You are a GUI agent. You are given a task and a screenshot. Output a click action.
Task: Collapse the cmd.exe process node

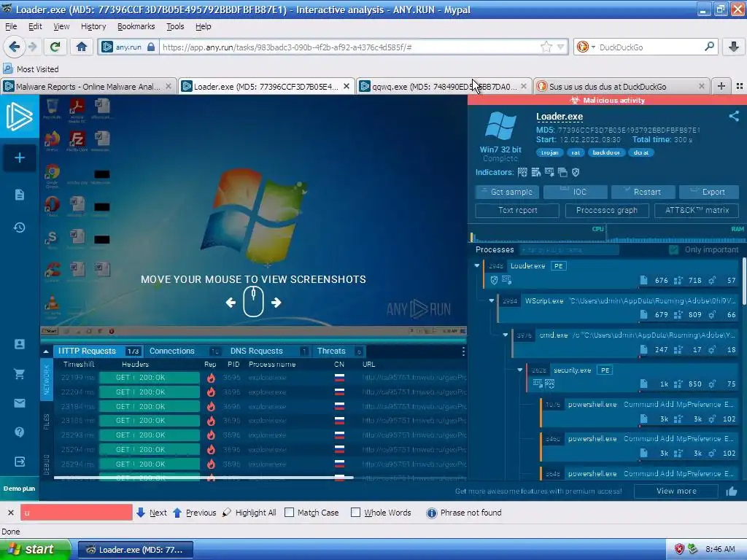(x=506, y=335)
